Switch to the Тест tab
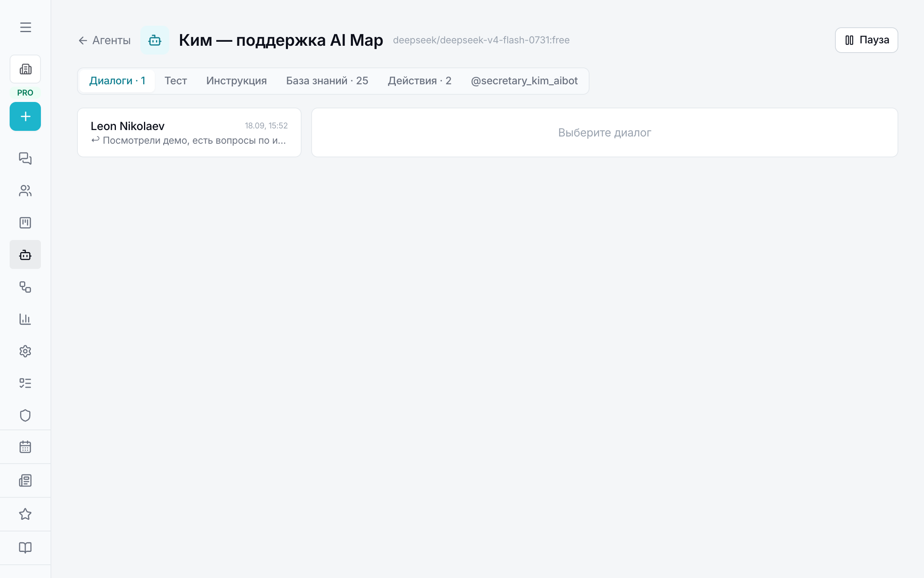 coord(176,81)
